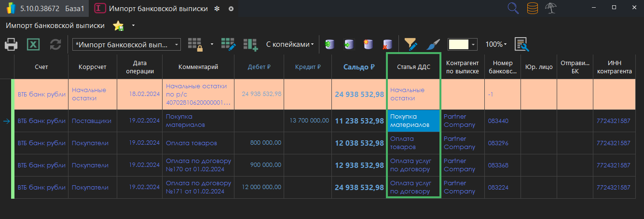Open search with the top magnifier icon
Viewport: 644px width, 219px height.
point(513,8)
